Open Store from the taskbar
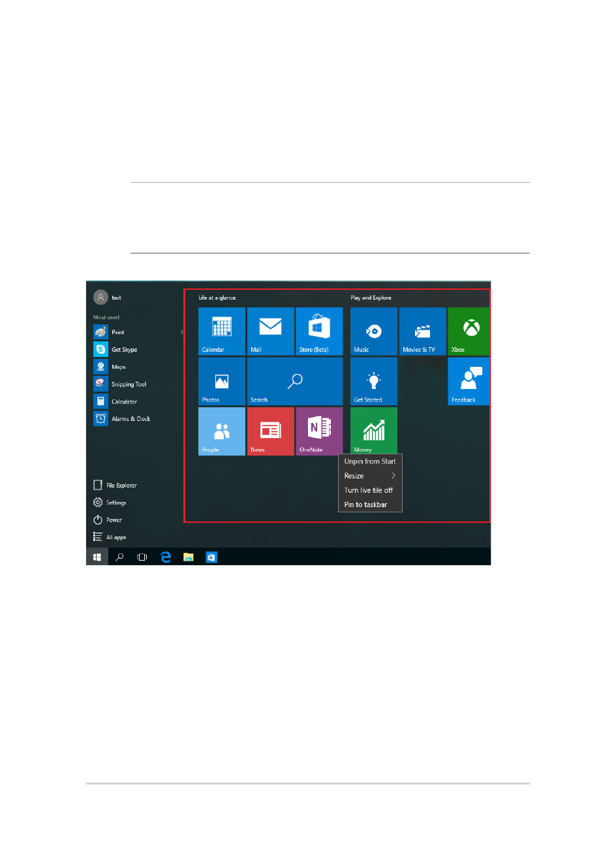Screen dimensions: 616x855 pyautogui.click(x=211, y=557)
